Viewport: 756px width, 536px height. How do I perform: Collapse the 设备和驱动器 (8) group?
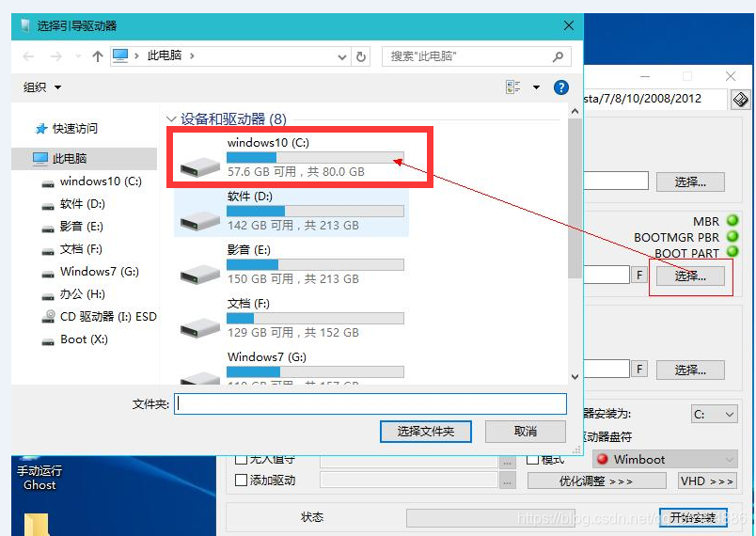click(171, 118)
